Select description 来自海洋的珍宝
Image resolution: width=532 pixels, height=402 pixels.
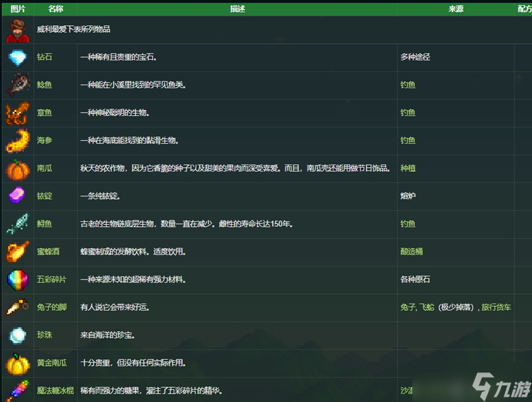pos(108,335)
